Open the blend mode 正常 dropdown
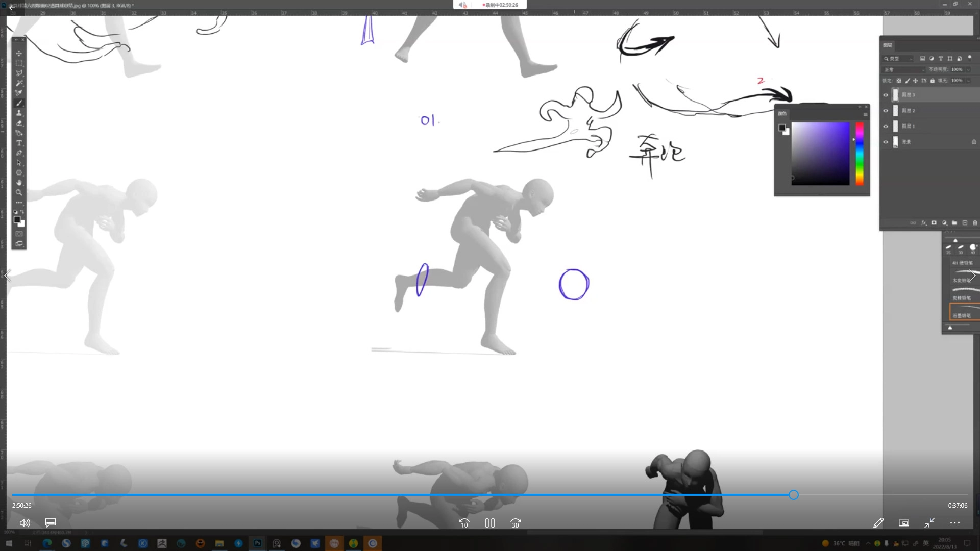This screenshot has width=980, height=551. (x=904, y=69)
